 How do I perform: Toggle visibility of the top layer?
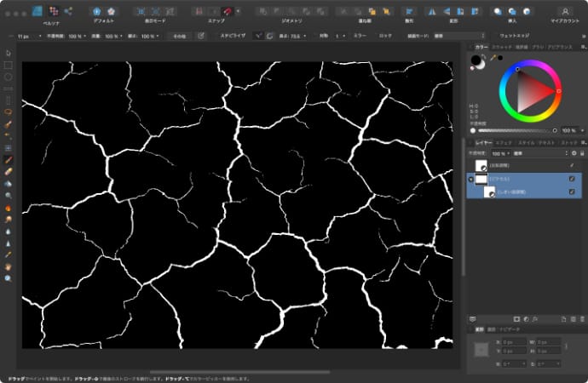click(572, 165)
